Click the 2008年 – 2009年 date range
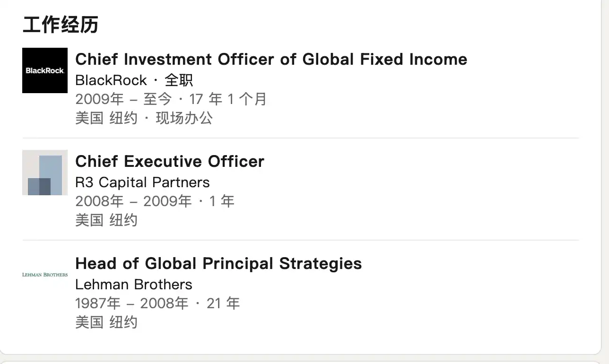This screenshot has width=609, height=364. 133,201
